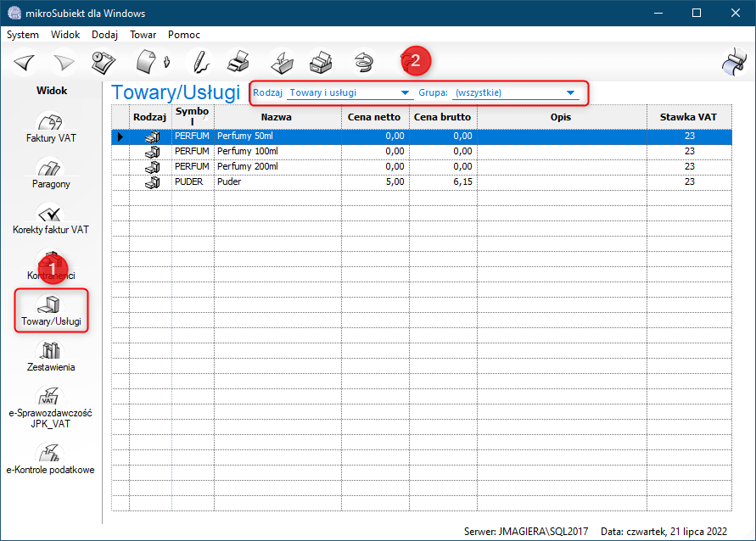Click the Opis column header
The height and width of the screenshot is (541, 756).
click(561, 117)
